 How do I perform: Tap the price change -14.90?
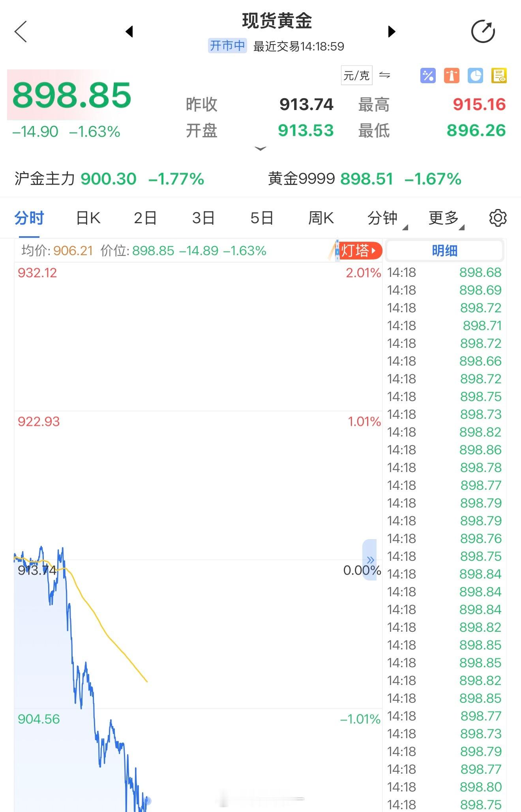(x=35, y=132)
